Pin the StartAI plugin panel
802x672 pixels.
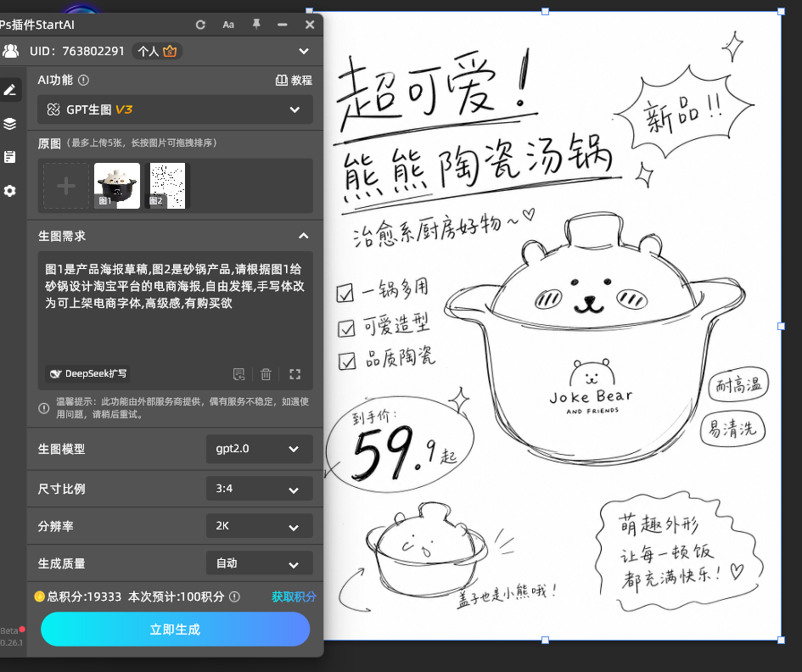(256, 24)
